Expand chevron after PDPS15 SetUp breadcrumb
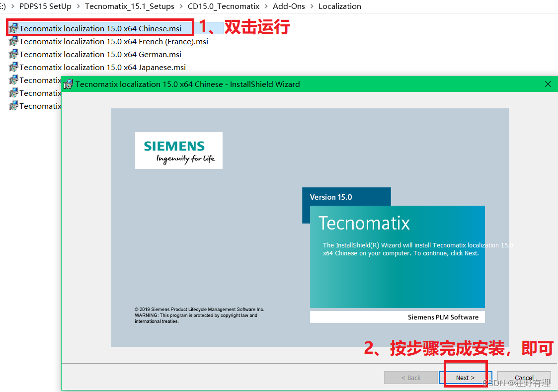 point(79,6)
